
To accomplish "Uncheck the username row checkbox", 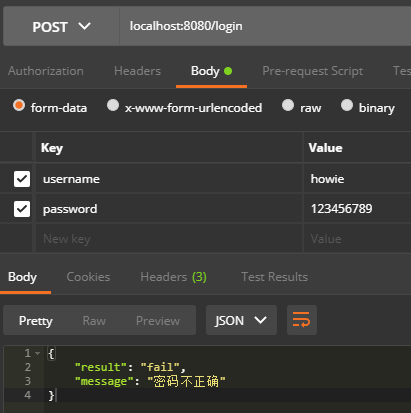I will [22, 179].
